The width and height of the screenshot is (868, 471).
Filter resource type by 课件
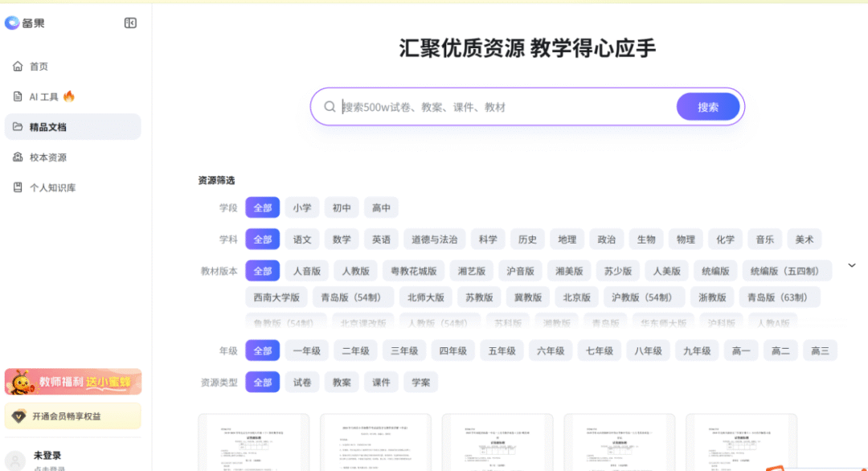point(382,382)
